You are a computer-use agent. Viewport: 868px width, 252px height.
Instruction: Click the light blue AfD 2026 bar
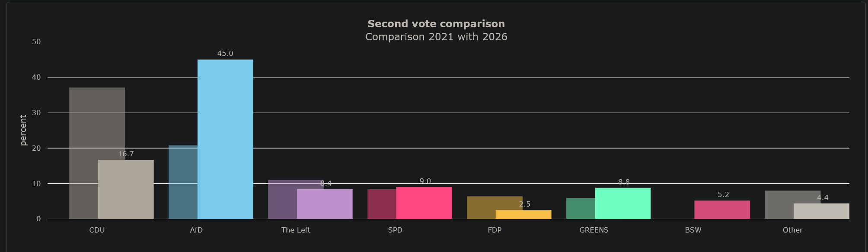(x=225, y=139)
